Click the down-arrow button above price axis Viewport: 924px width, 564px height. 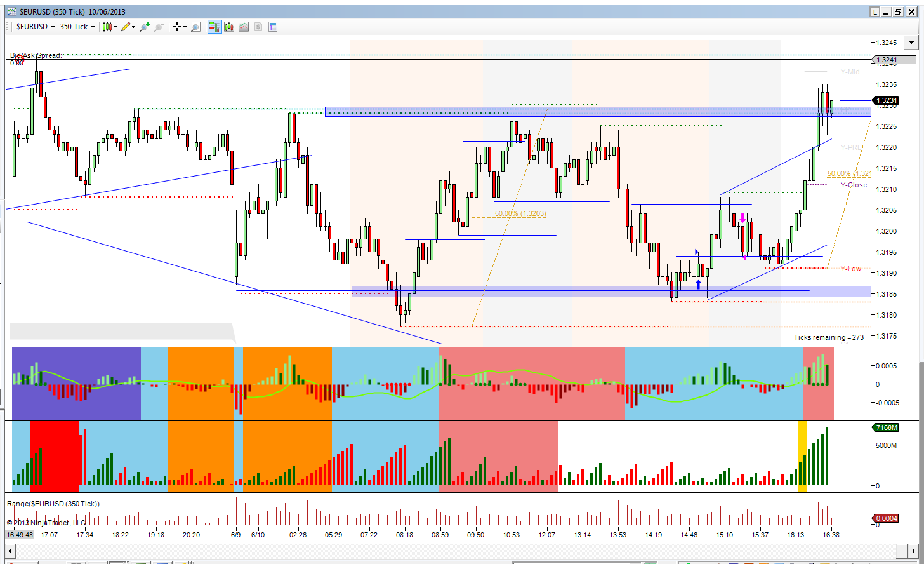(913, 43)
